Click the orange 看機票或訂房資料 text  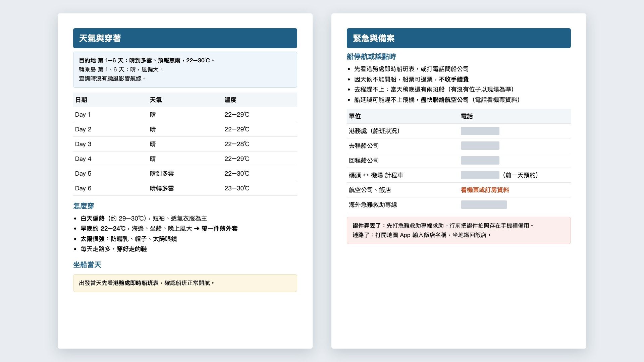coord(485,190)
